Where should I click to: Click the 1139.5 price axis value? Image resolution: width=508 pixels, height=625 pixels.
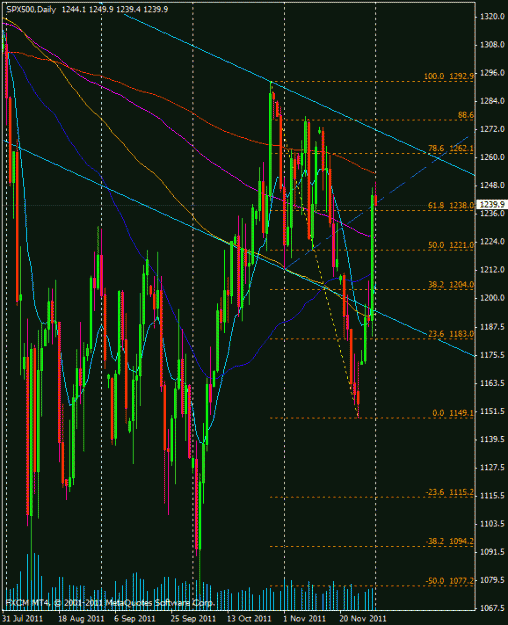pyautogui.click(x=493, y=439)
